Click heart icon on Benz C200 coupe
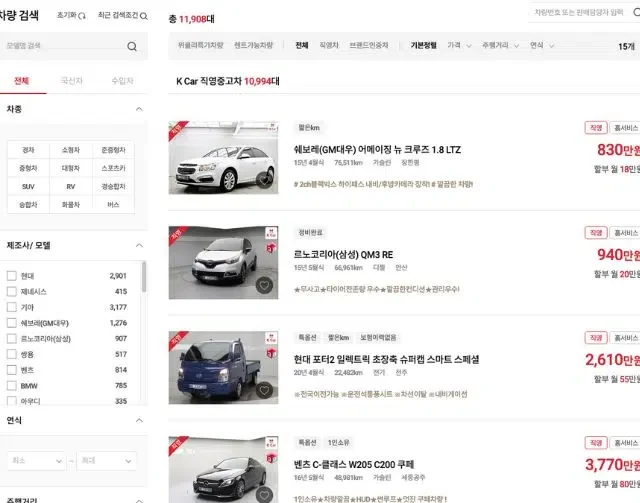This screenshot has height=503, width=640. [264, 493]
